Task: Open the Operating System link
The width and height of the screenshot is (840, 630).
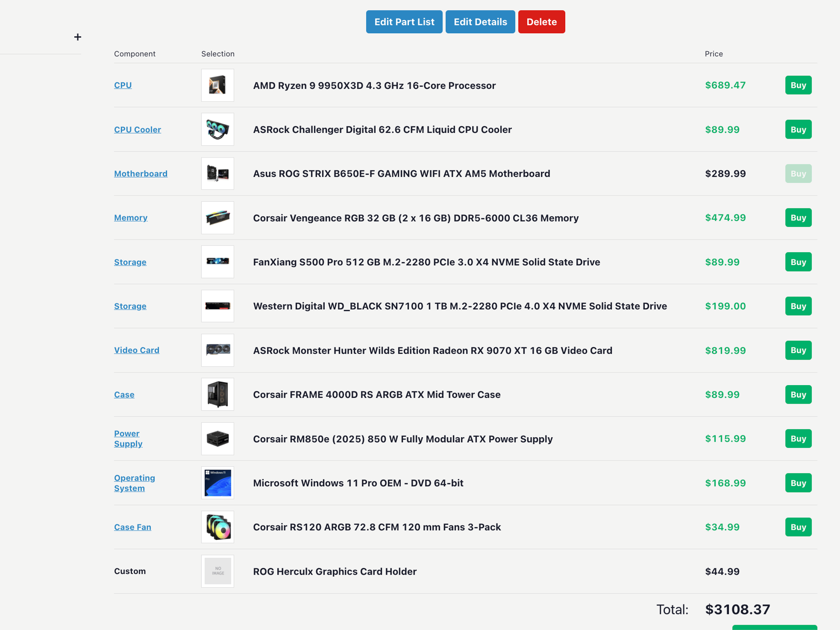Action: [135, 483]
